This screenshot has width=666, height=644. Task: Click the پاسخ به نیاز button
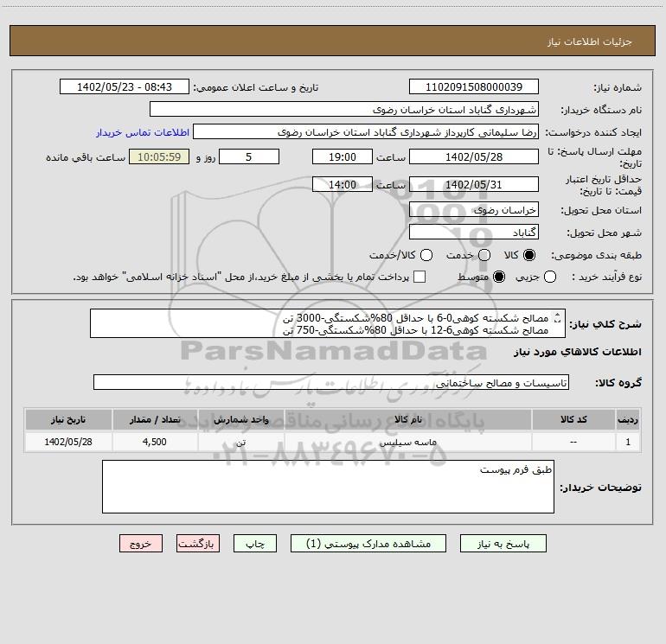tap(503, 544)
